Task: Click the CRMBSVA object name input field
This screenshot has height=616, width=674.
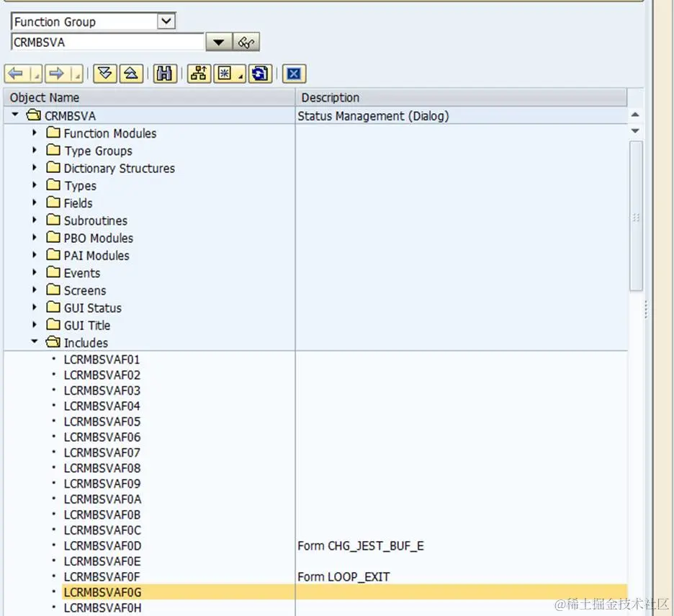Action: 107,43
